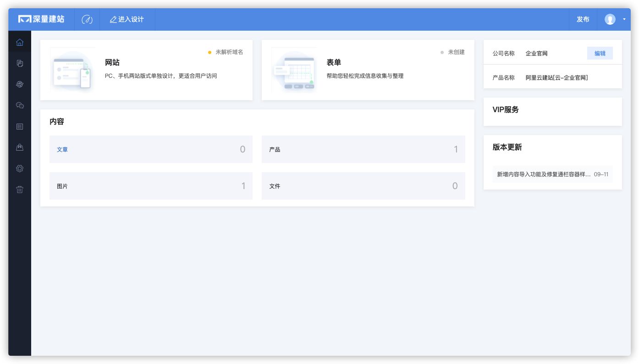The width and height of the screenshot is (639, 364).
Task: Click the 企业官网 company name value
Action: pyautogui.click(x=536, y=54)
